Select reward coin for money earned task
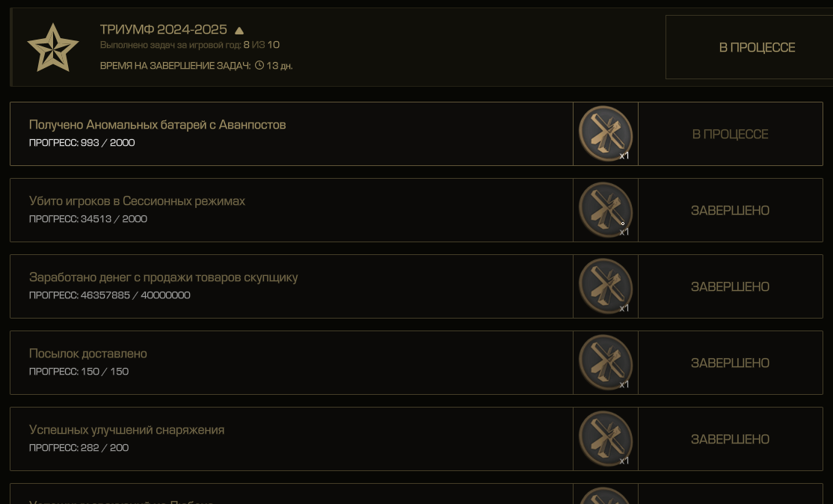Screen dimensions: 833x504 tap(605, 286)
